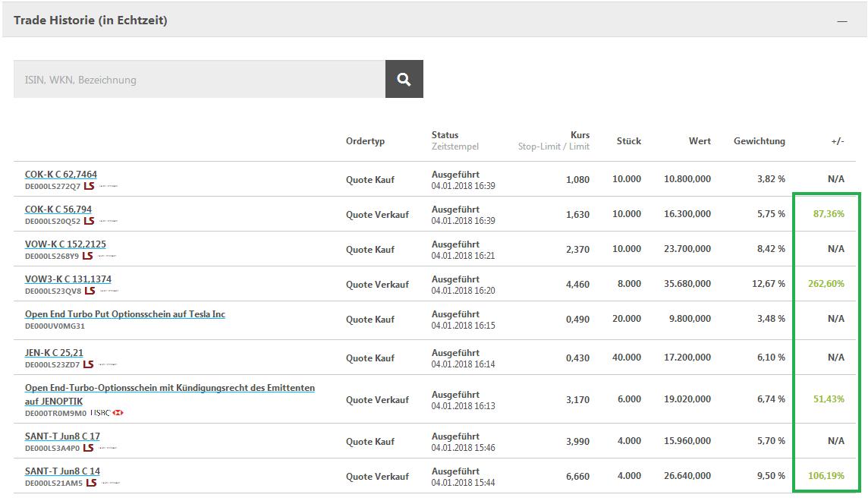Open the SANT-T Jun8 C 14 link
Viewport: 868px width, 501px height.
[62, 471]
